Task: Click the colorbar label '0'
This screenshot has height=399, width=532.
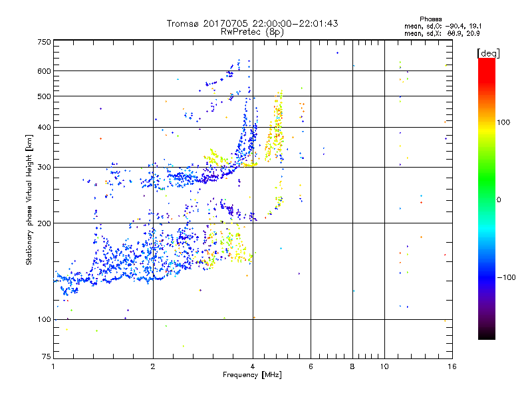Action: click(499, 200)
